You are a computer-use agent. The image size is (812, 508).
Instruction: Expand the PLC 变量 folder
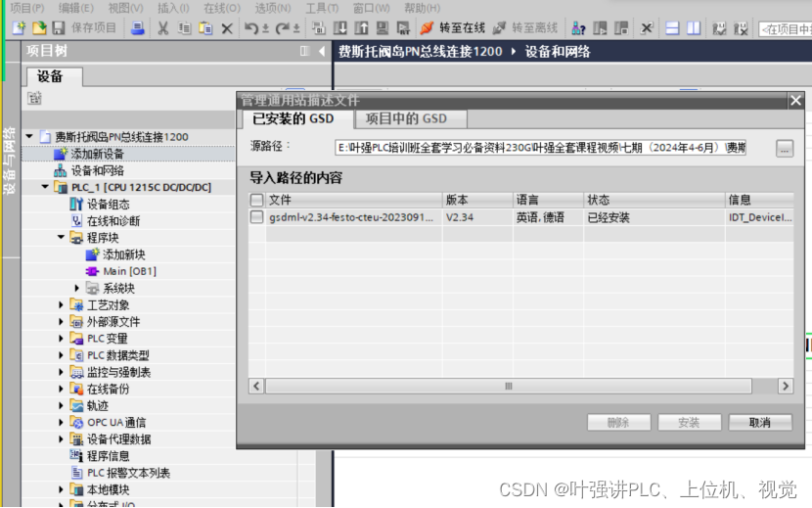61,339
